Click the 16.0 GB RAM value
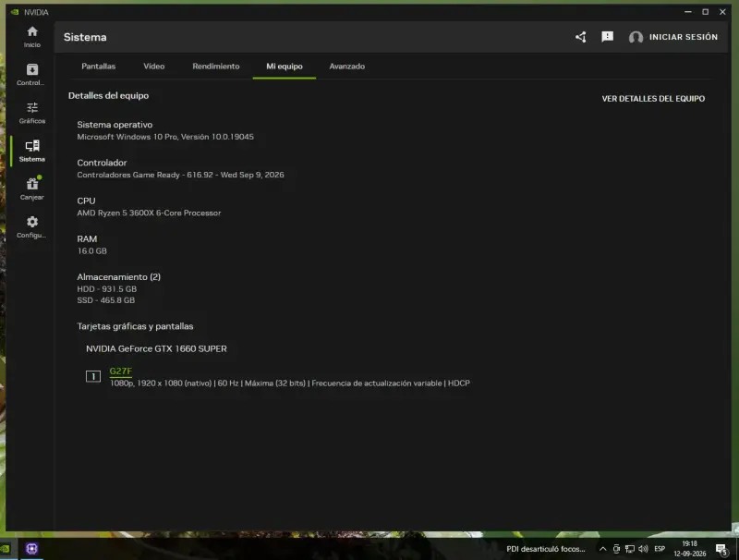 point(91,251)
